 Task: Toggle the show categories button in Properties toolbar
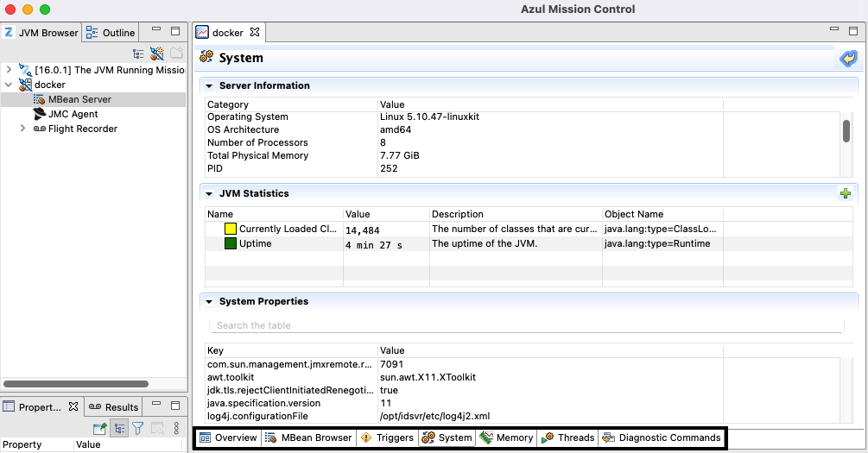[x=119, y=427]
